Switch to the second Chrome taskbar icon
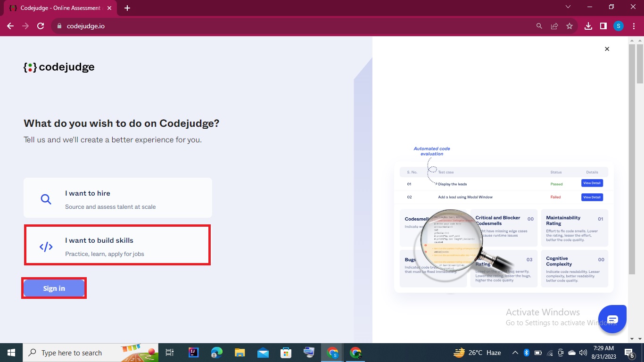The height and width of the screenshot is (362, 644). point(356,353)
